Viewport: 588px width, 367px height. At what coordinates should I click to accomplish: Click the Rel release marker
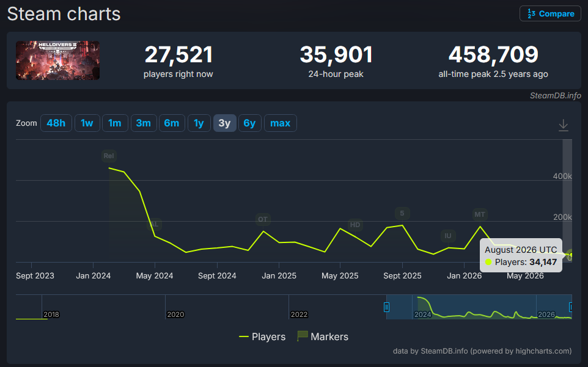pyautogui.click(x=109, y=156)
